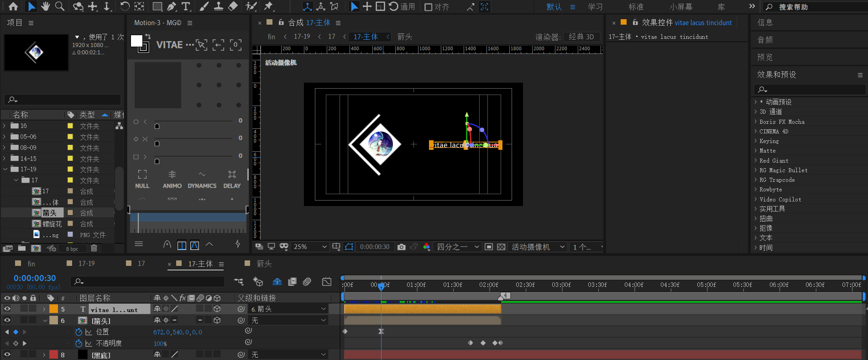This screenshot has height=360, width=868.
Task: Open the 四分之一 resolution dropdown
Action: (x=458, y=247)
